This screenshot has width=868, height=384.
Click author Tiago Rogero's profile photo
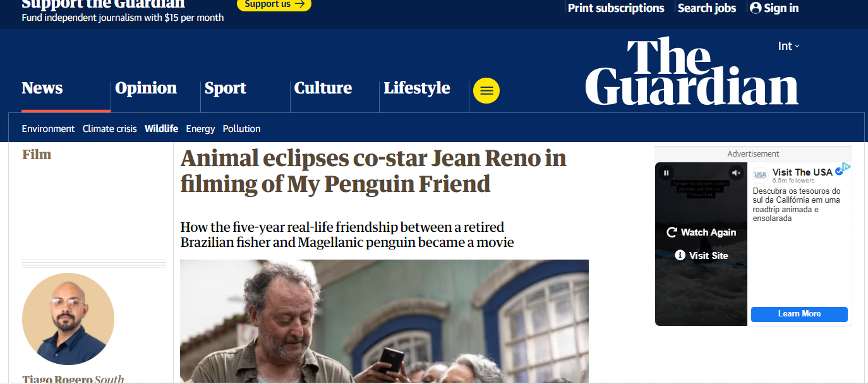pyautogui.click(x=68, y=319)
